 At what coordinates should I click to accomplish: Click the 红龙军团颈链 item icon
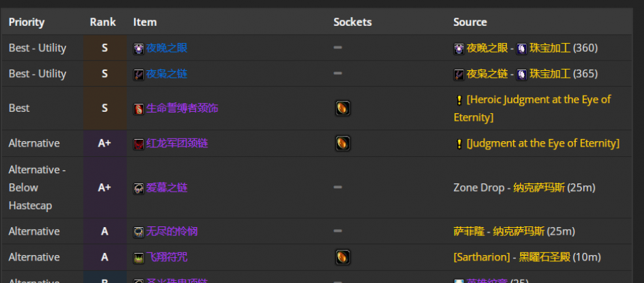click(139, 144)
